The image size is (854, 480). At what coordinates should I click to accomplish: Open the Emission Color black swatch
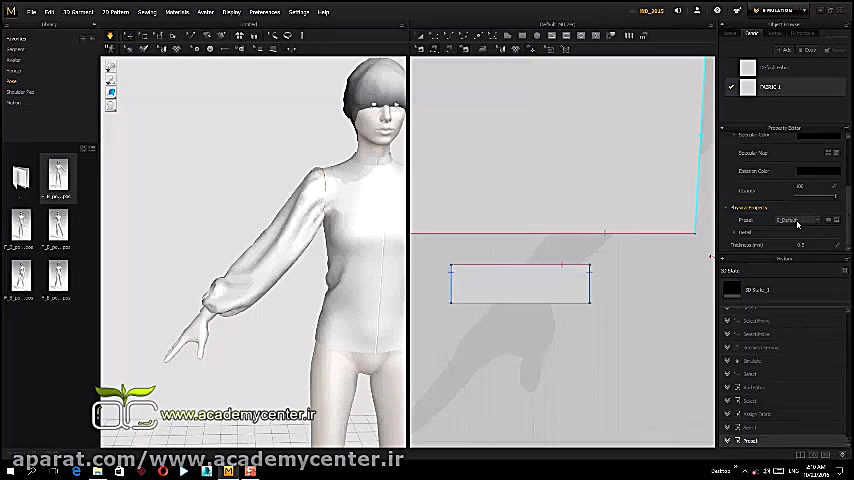(x=819, y=171)
